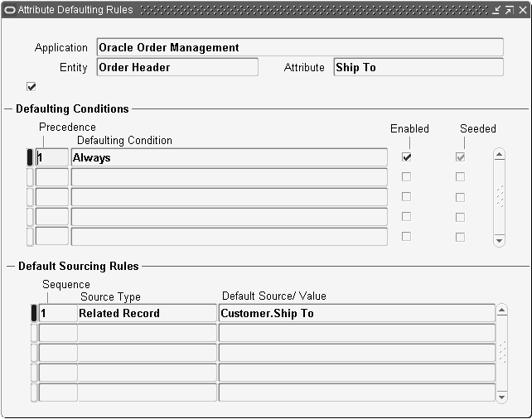The height and width of the screenshot is (419, 532).
Task: Click up arrow of Default Sourcing Rules scrollbar
Action: [x=502, y=311]
